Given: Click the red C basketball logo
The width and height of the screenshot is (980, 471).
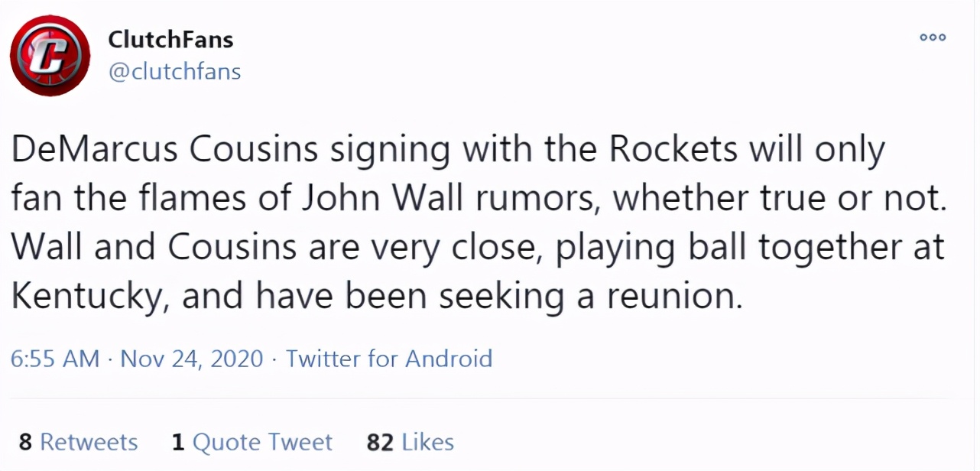Looking at the screenshot, I should click(x=50, y=55).
